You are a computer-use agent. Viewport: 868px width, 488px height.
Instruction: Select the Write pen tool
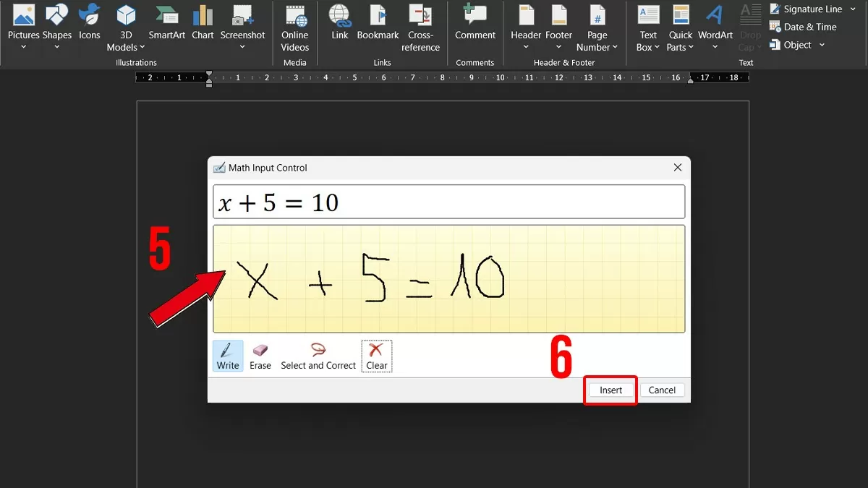228,356
